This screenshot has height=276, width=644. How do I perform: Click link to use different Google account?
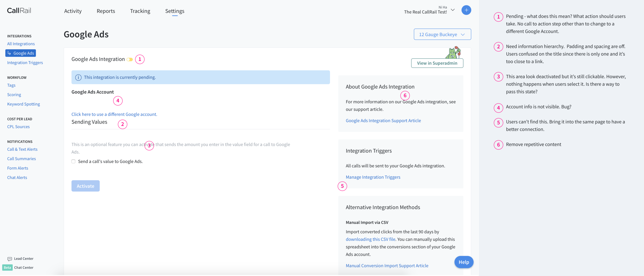pyautogui.click(x=114, y=114)
